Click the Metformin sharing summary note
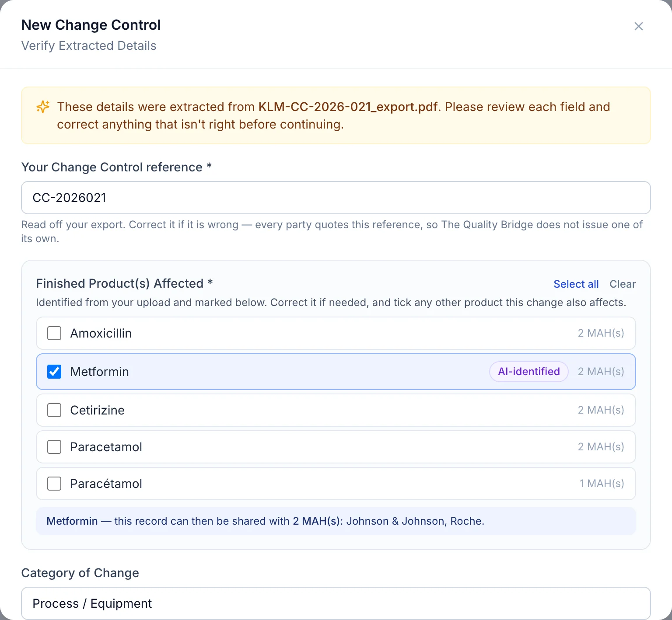Image resolution: width=672 pixels, height=620 pixels. point(336,521)
